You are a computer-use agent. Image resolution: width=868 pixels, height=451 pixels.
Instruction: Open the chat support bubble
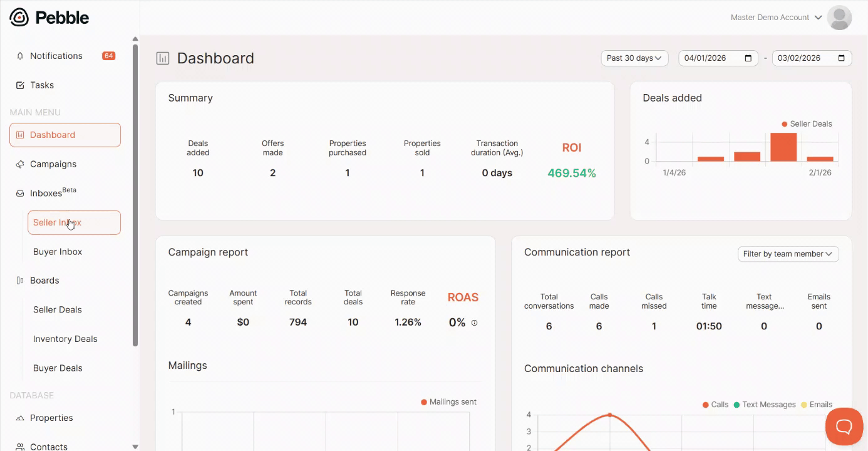tap(844, 427)
